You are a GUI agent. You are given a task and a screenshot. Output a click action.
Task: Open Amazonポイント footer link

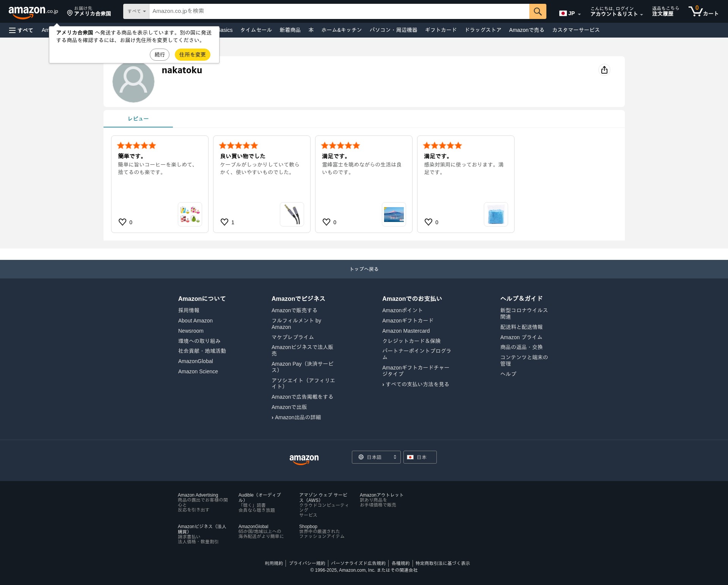click(x=402, y=310)
